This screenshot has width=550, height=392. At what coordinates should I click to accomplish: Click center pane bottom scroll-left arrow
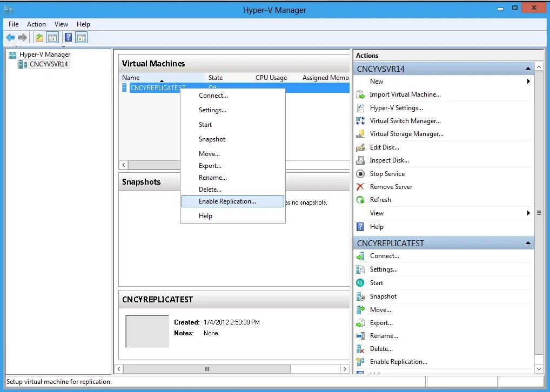click(118, 369)
